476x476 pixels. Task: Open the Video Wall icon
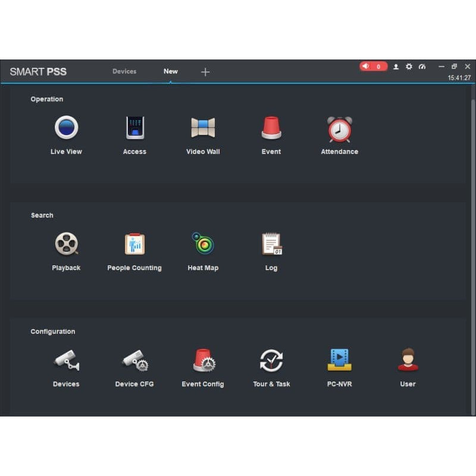(203, 128)
